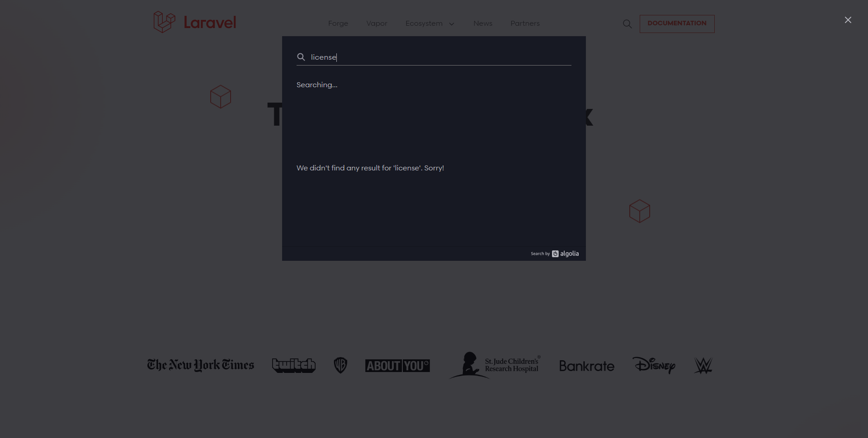Screen dimensions: 868x438
Task: Open the Documentation button
Action: pyautogui.click(x=677, y=24)
